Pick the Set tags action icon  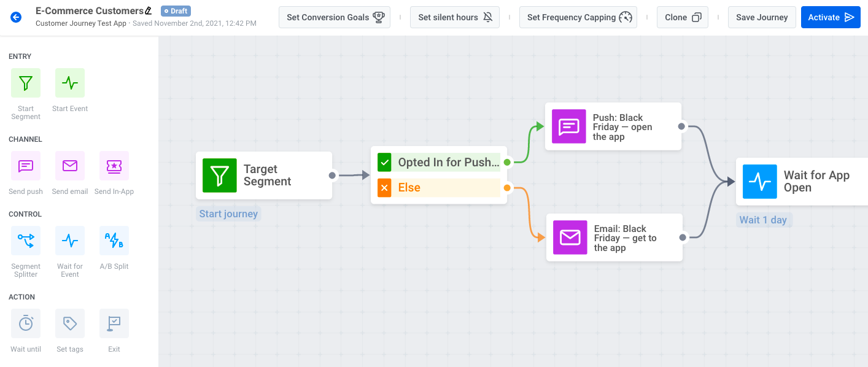point(70,323)
